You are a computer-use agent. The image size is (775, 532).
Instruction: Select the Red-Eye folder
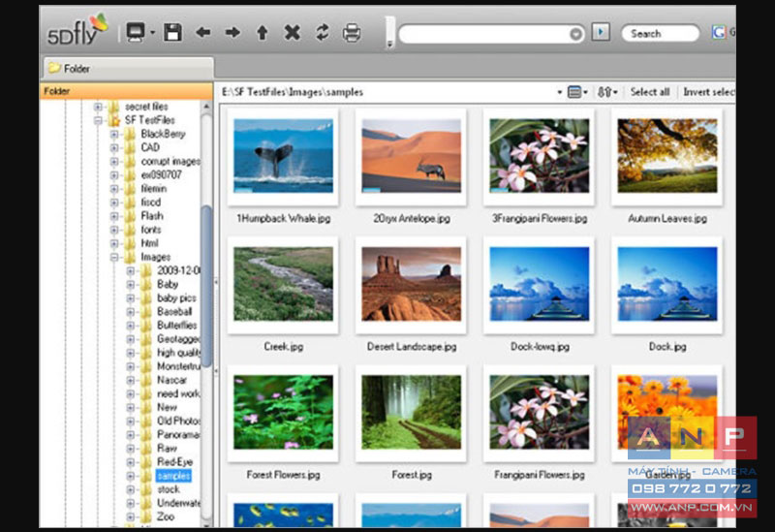[x=174, y=462]
